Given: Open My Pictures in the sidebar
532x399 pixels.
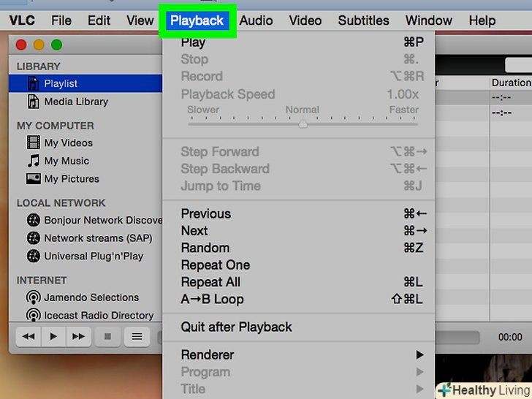Looking at the screenshot, I should point(85,178).
